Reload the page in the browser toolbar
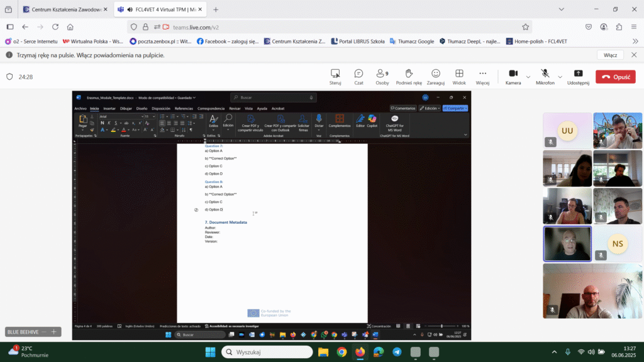644x362 pixels. [x=55, y=27]
